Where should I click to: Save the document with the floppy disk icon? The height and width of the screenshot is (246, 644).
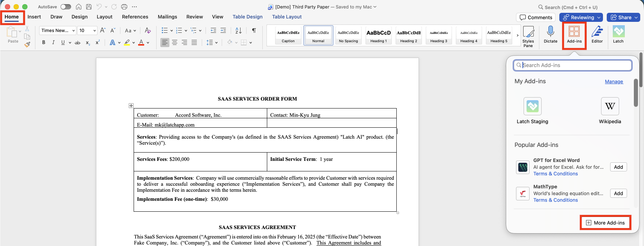89,7
